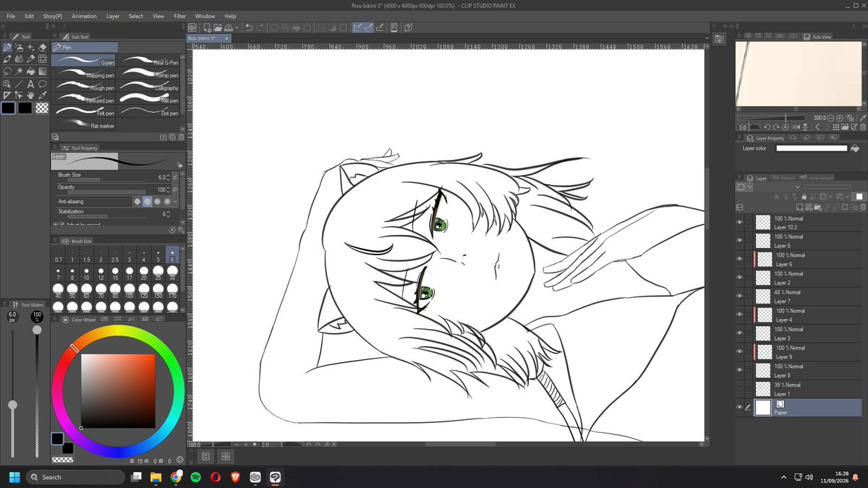Hide Layer 2 with eye icon
Viewport: 868px width, 488px height.
[x=739, y=278]
